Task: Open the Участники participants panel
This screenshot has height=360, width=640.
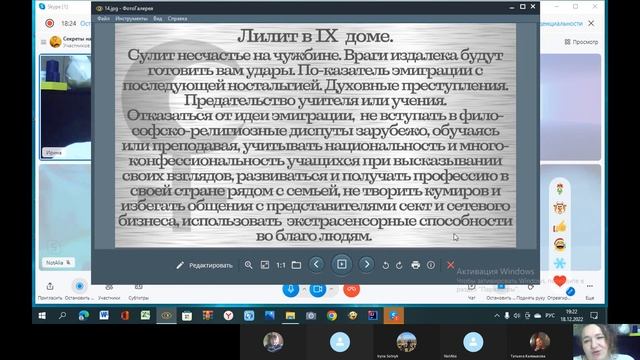Action: click(109, 291)
